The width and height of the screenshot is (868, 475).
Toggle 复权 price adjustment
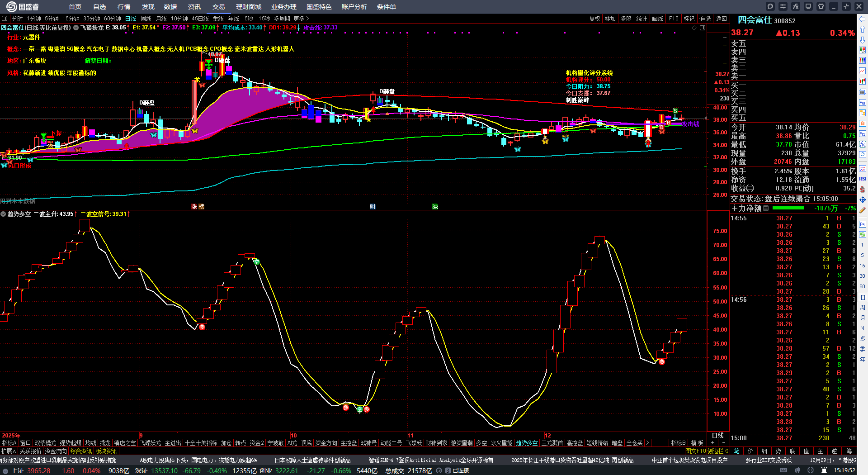pyautogui.click(x=594, y=19)
